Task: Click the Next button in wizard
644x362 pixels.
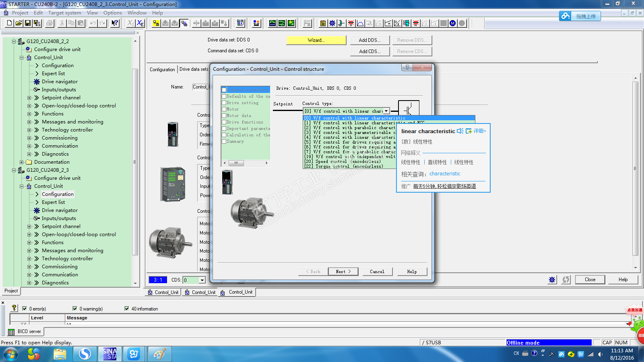Action: point(343,271)
